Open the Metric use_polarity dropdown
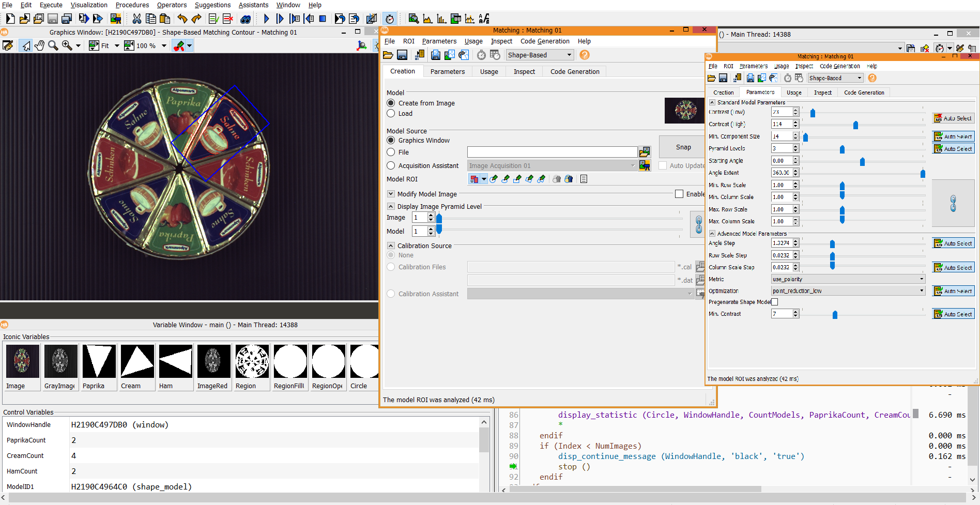Viewport: 980px width, 505px height. point(848,279)
